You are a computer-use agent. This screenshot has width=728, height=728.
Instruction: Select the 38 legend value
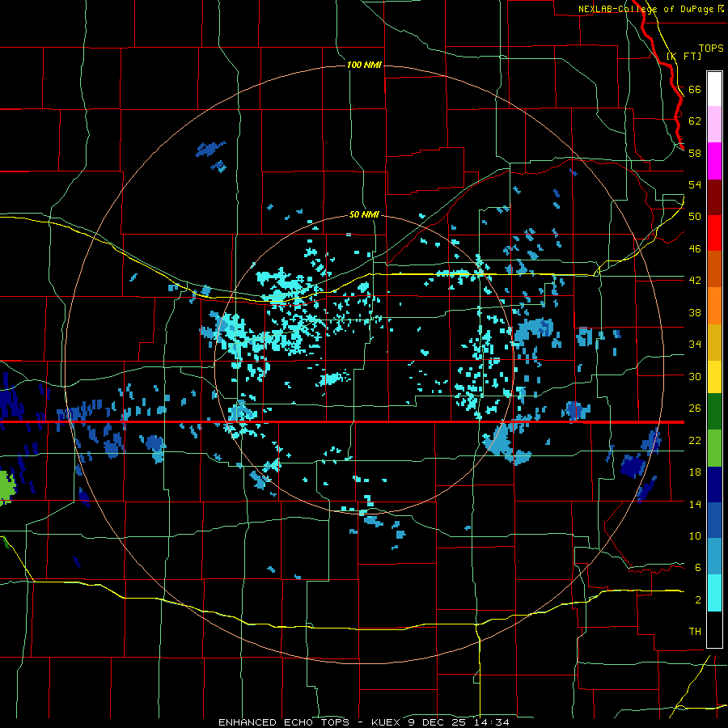point(695,312)
